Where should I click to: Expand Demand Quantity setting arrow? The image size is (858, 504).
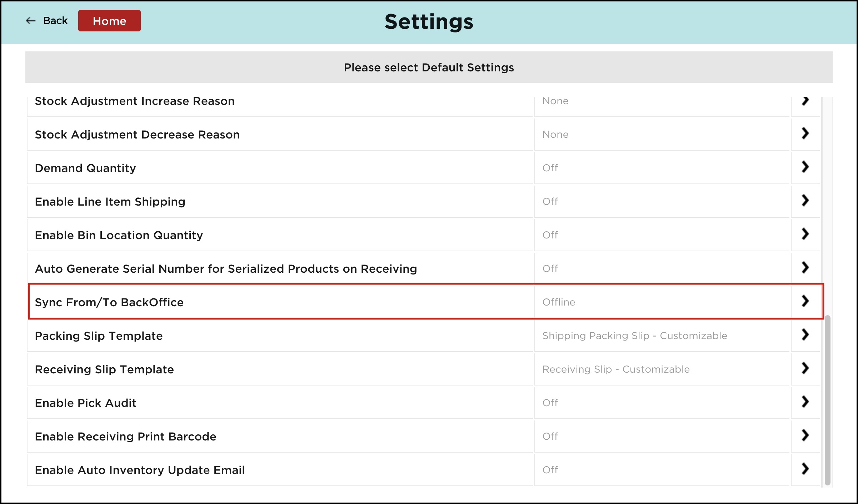pos(805,167)
